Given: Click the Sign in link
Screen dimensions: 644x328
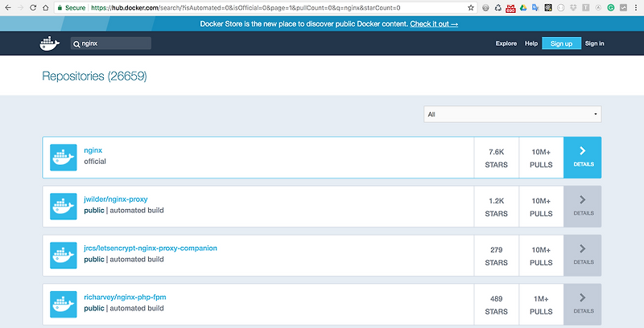Looking at the screenshot, I should pos(594,43).
